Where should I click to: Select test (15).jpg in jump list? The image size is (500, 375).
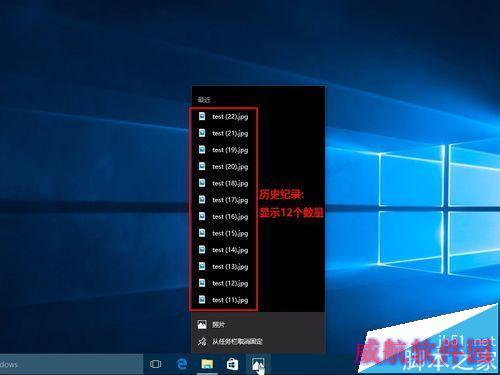click(x=258, y=233)
